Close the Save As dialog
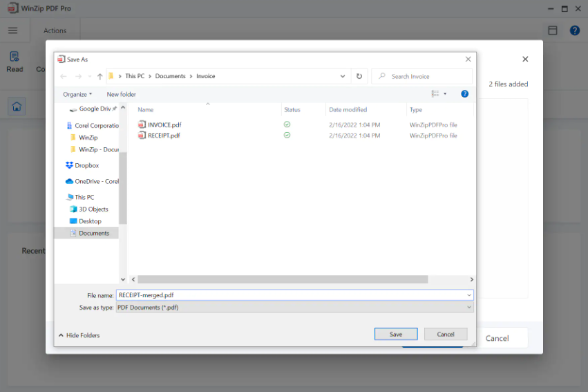 pyautogui.click(x=468, y=59)
